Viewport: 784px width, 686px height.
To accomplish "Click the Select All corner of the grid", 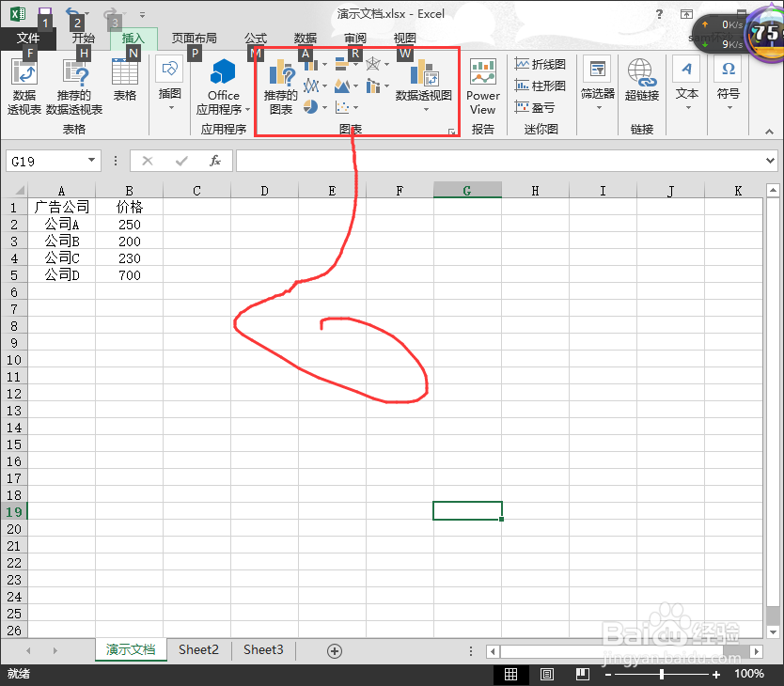I will coord(17,191).
